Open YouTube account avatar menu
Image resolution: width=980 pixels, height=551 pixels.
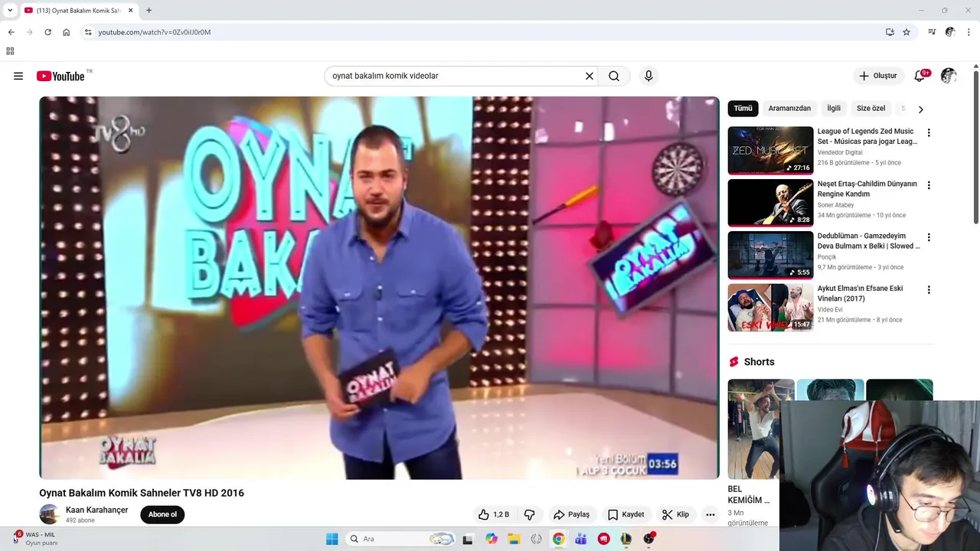pos(949,76)
